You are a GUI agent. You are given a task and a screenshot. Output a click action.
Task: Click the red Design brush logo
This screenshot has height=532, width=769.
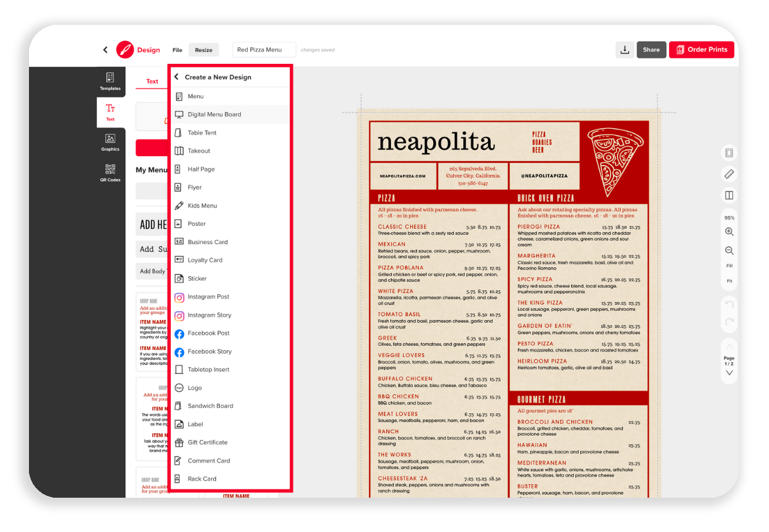click(125, 50)
